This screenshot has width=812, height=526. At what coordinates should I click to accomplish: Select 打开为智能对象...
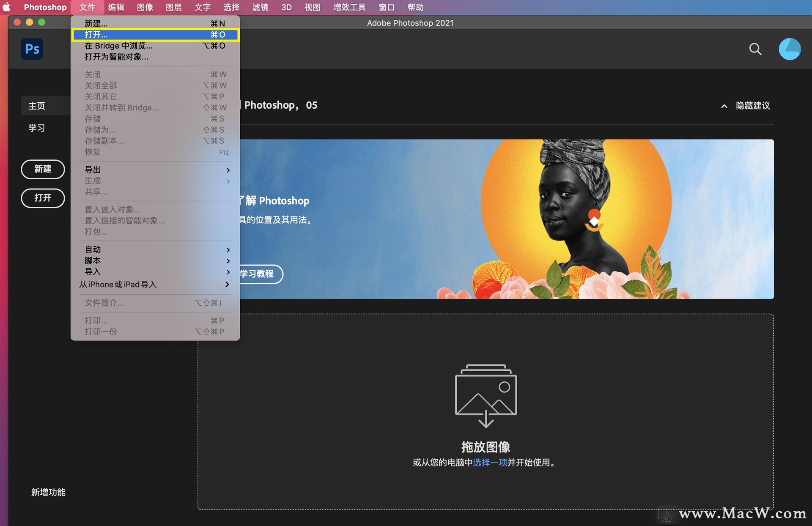tap(155, 57)
